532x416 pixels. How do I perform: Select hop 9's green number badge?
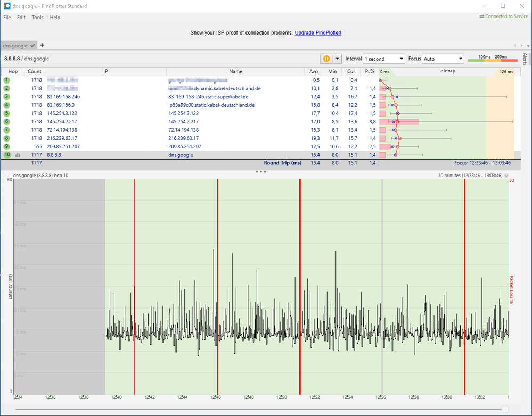point(6,146)
